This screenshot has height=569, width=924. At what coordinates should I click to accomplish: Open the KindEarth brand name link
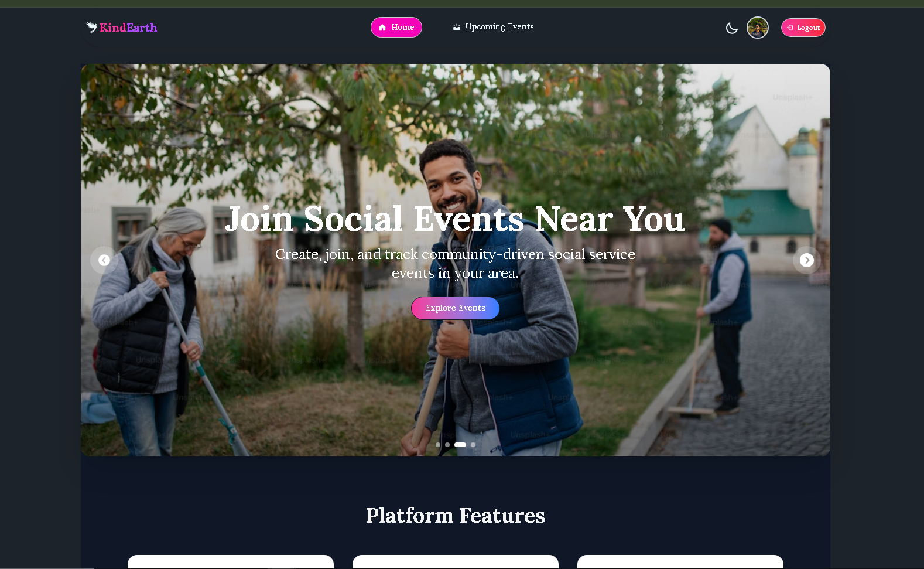click(128, 28)
